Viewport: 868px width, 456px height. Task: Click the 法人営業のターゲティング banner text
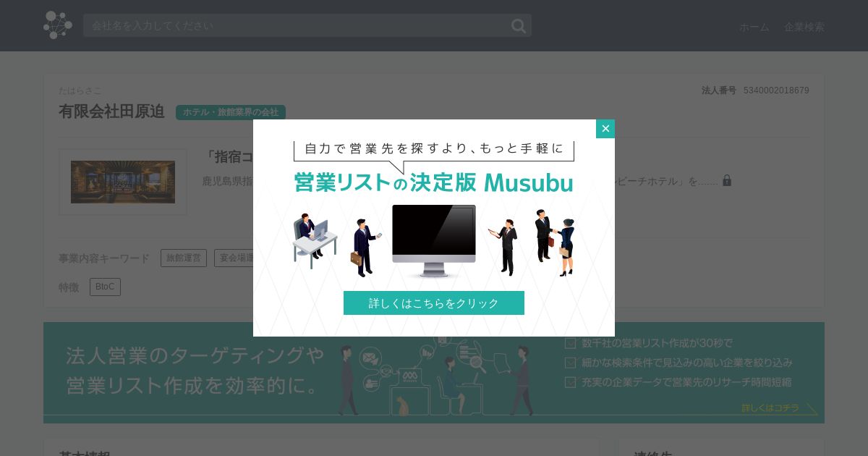[x=195, y=355]
